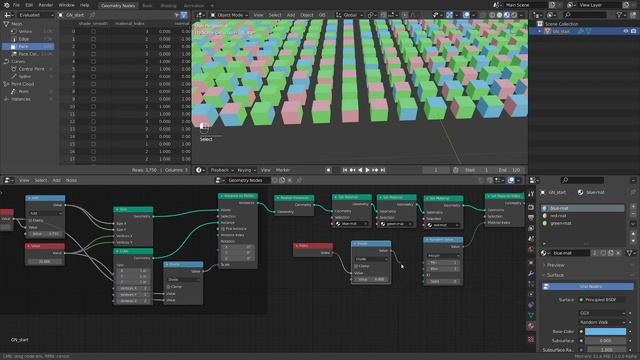Click the Blender logo icon
Screen dimensions: 640x360
pos(6,5)
